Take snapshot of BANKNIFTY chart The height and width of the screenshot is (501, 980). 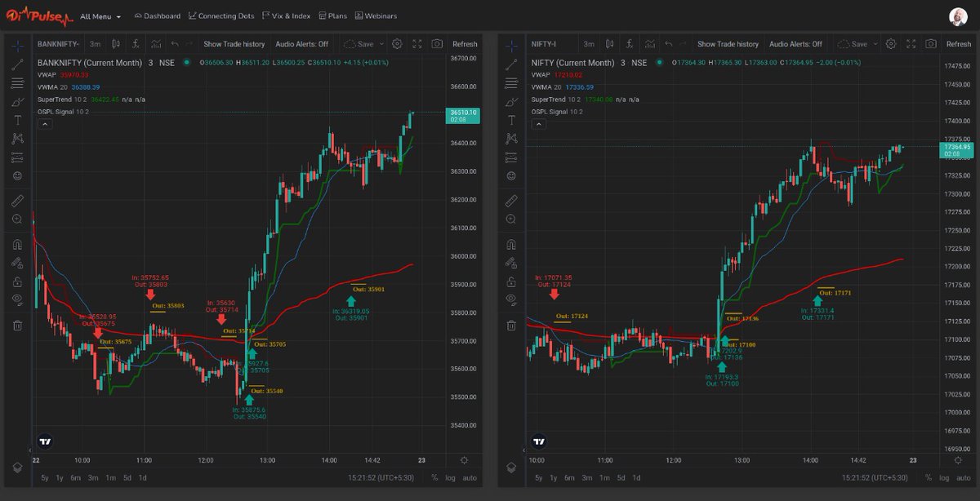click(x=438, y=44)
